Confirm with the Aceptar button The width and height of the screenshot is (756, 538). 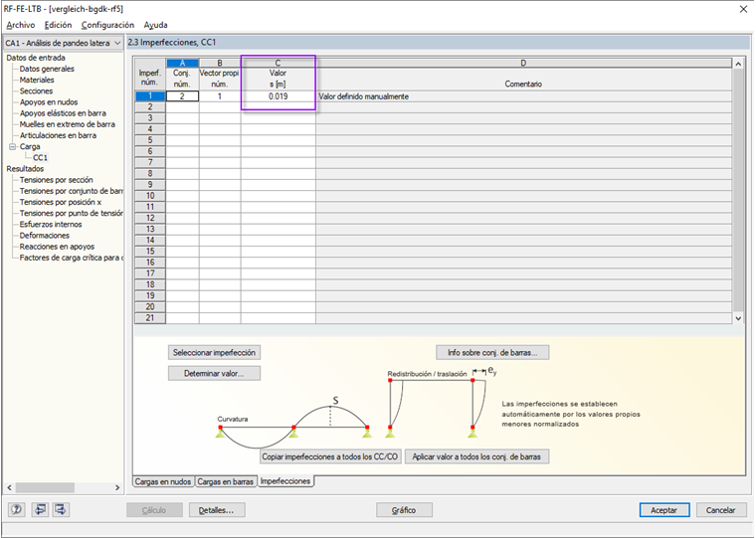pos(664,510)
